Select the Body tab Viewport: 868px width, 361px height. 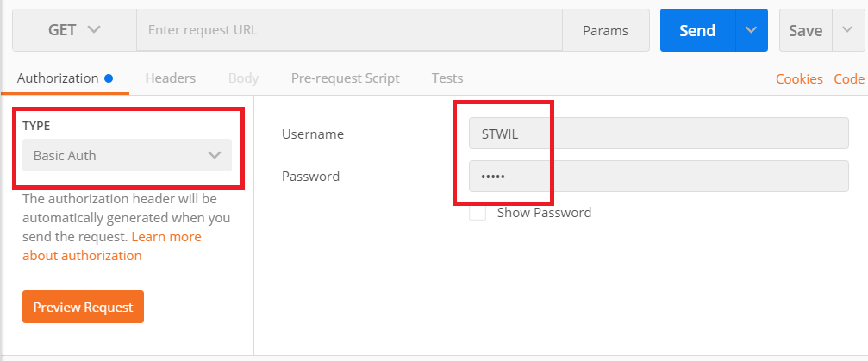(244, 78)
